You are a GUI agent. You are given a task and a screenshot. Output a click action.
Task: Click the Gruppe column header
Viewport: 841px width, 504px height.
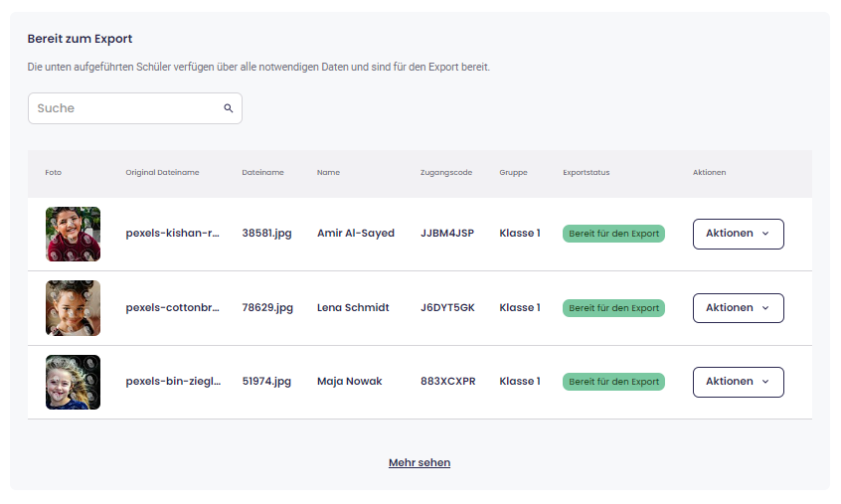tap(513, 173)
